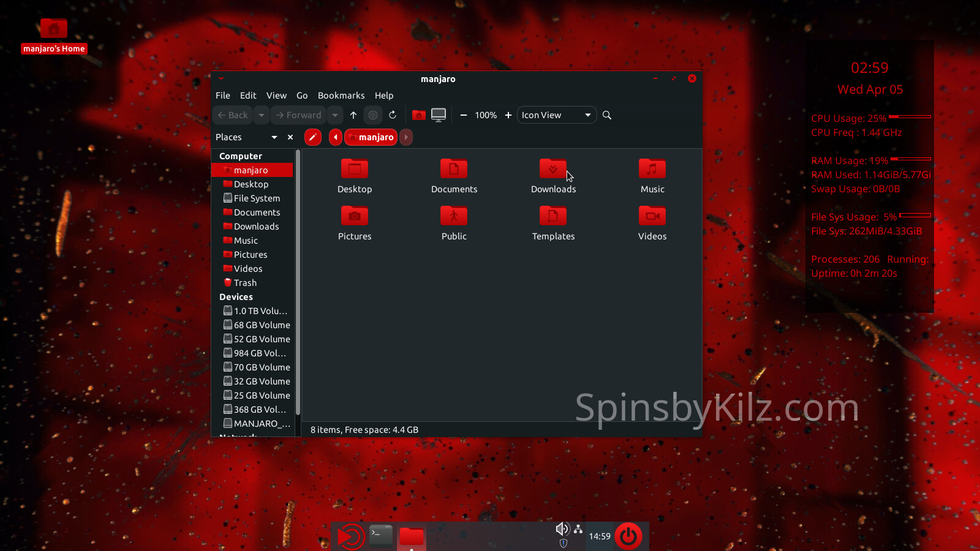Screen dimensions: 980x551
Task: Expand the Places sidebar selector dropdown
Action: 274,137
